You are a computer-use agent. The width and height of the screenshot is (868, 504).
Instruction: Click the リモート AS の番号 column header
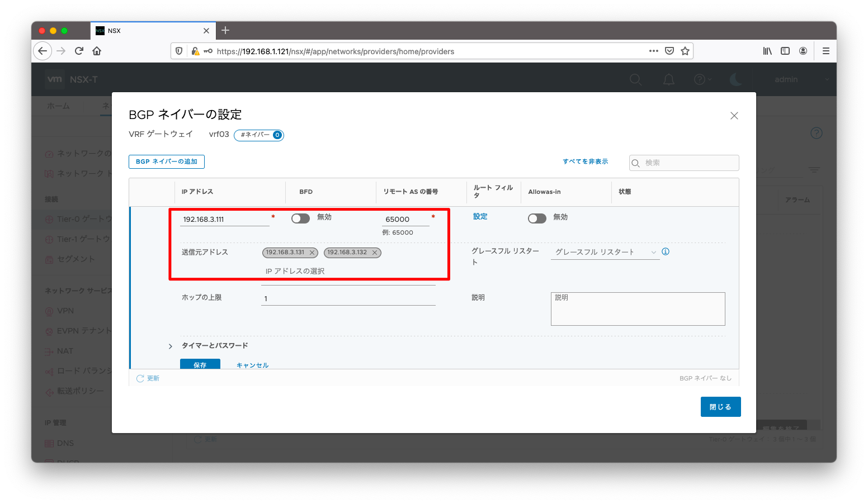[x=411, y=192]
